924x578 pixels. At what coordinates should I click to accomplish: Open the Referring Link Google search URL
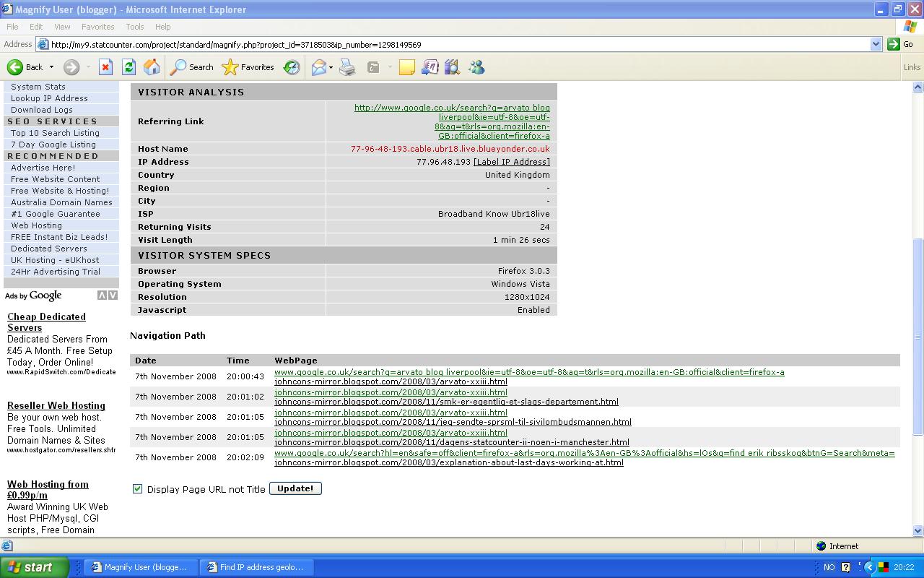click(452, 121)
